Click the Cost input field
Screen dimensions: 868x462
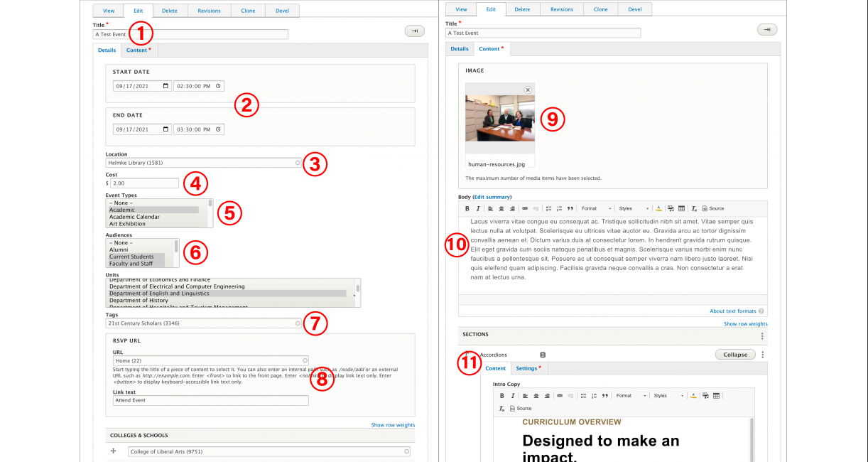tap(145, 183)
